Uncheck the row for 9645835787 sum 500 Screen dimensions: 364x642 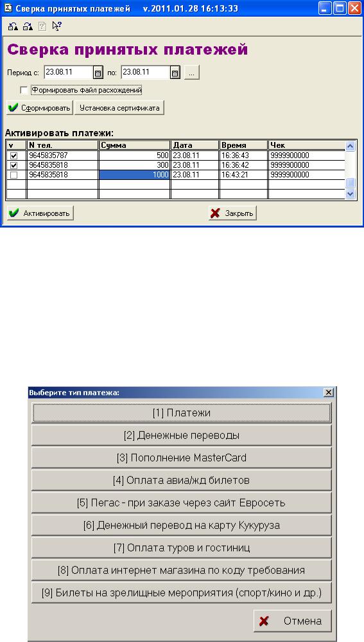pos(13,156)
